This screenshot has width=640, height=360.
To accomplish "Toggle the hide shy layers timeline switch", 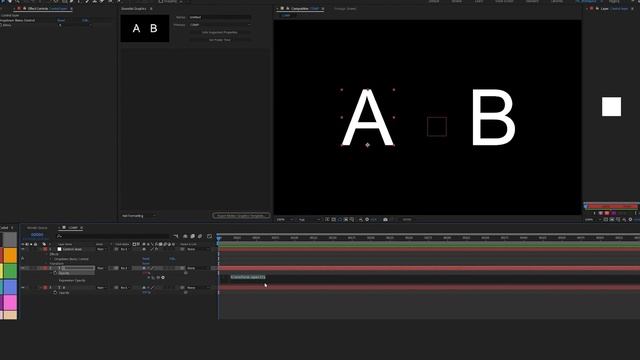I will coord(185,236).
